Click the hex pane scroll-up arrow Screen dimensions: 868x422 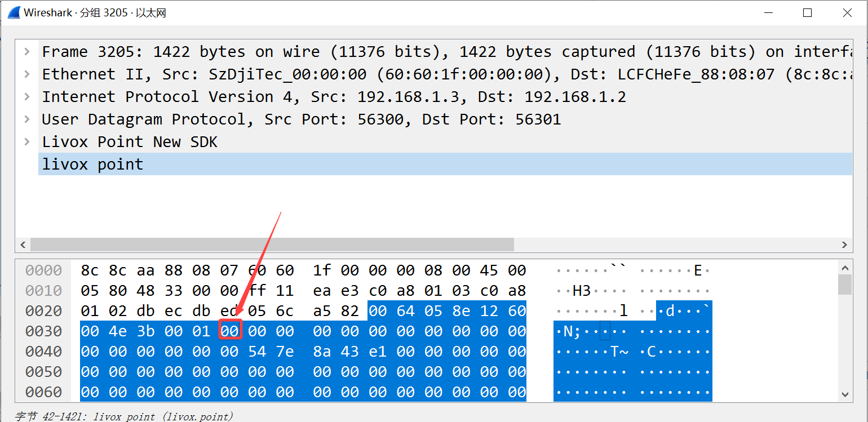(x=844, y=268)
